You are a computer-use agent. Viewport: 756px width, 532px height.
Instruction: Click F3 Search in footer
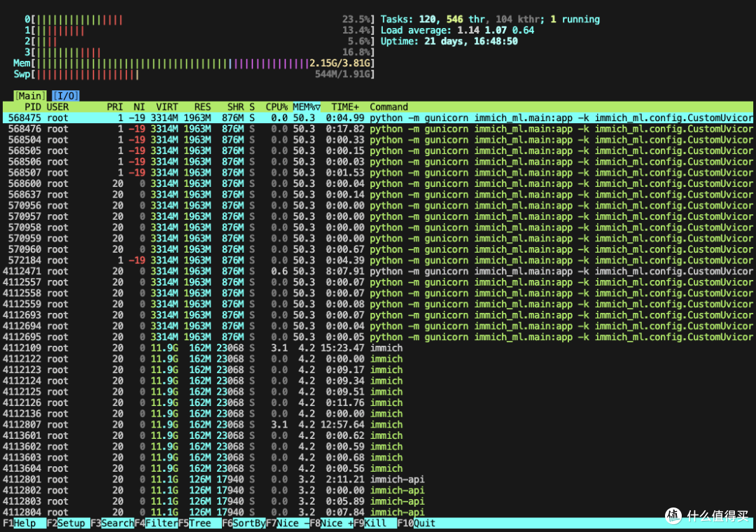click(x=112, y=523)
